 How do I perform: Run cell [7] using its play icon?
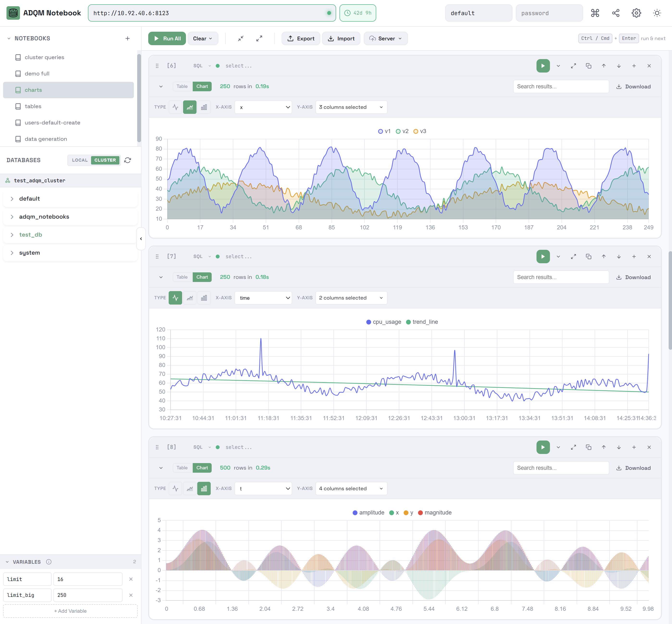[x=543, y=256]
